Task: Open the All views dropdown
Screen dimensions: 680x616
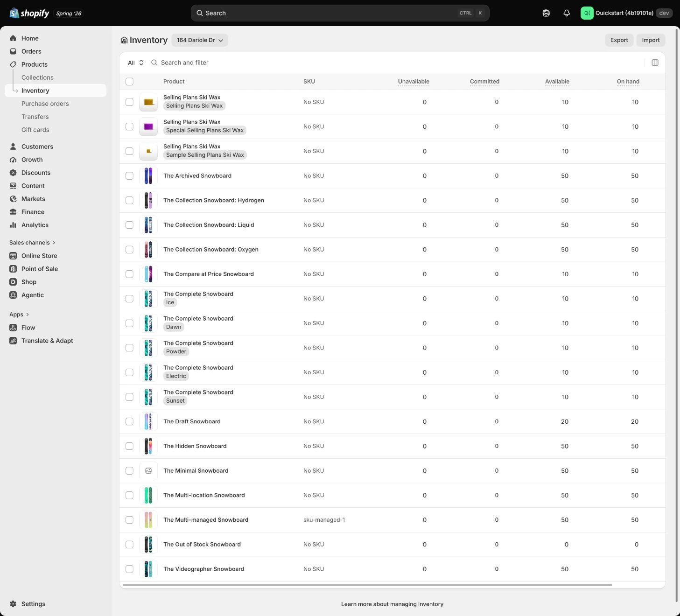Action: coord(135,63)
